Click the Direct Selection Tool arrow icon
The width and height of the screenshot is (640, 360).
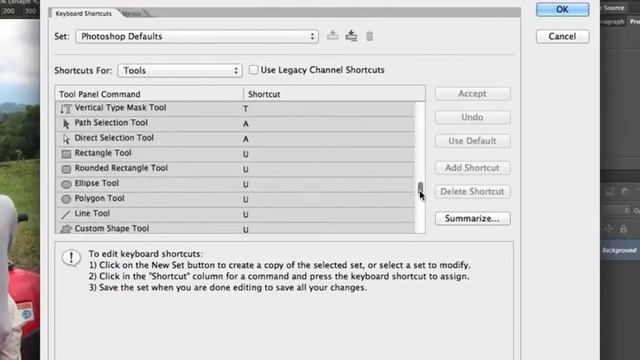[66, 139]
